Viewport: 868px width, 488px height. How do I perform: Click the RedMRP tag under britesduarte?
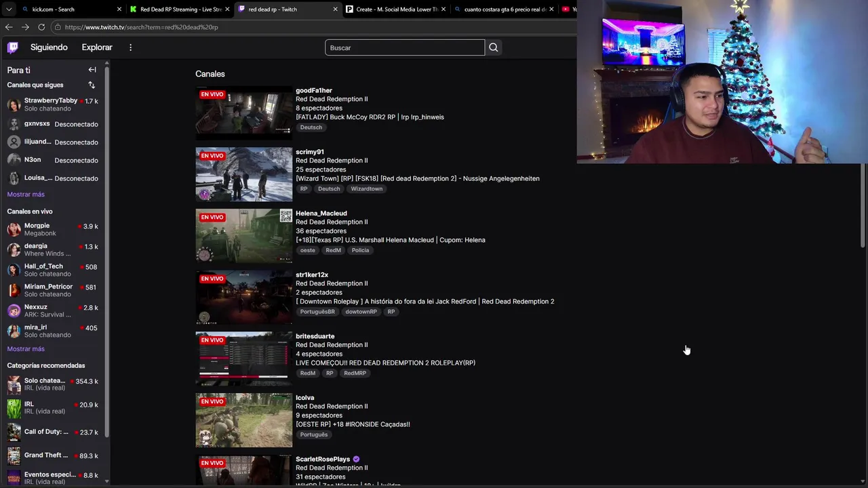[355, 373]
